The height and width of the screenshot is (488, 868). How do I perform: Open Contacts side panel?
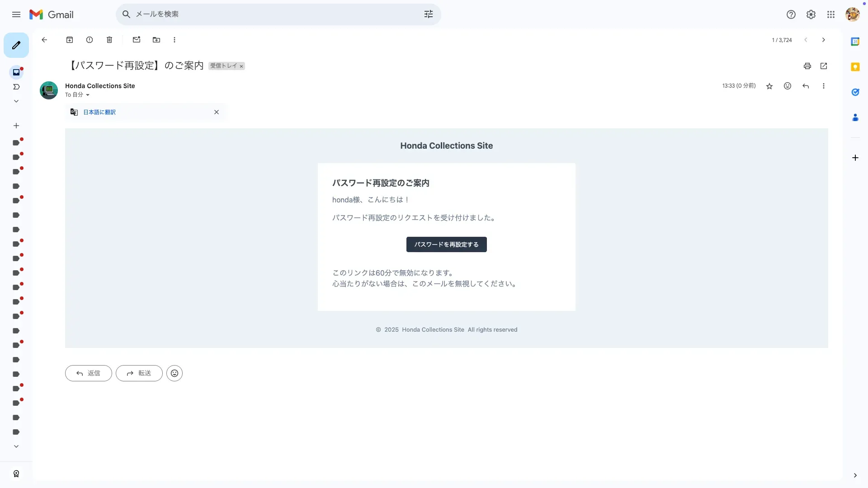[855, 117]
